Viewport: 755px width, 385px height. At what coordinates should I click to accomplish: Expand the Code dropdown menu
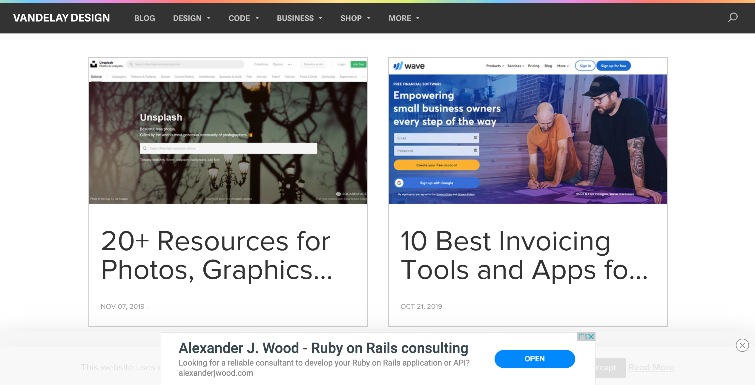pos(244,18)
